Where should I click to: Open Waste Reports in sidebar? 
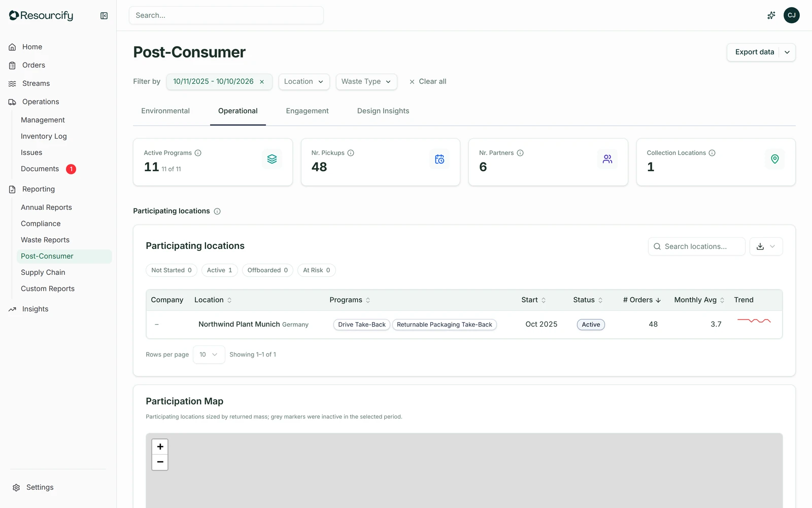click(45, 240)
